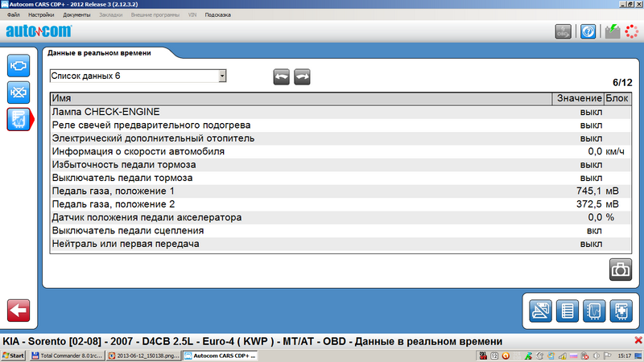Click the 6/12 page counter

(622, 83)
